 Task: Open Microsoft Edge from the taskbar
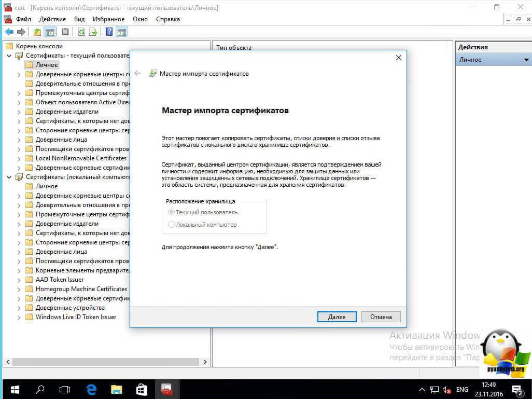point(92,389)
